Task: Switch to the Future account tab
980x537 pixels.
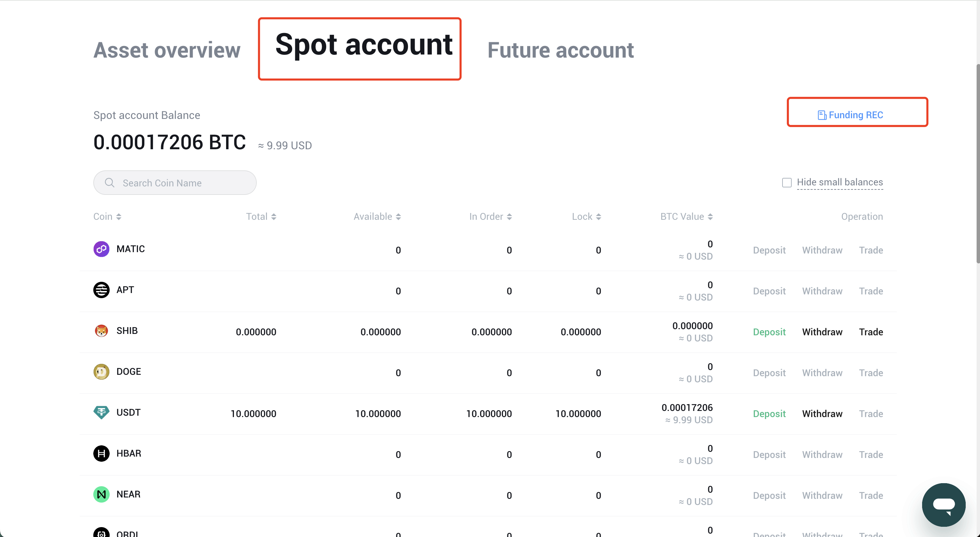Action: click(560, 50)
